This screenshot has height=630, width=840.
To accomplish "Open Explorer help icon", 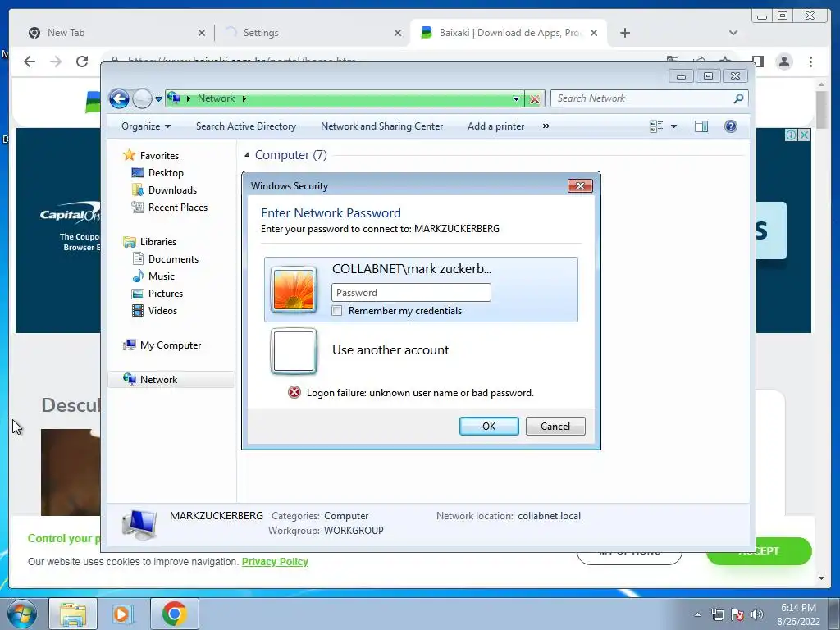I will 731,126.
